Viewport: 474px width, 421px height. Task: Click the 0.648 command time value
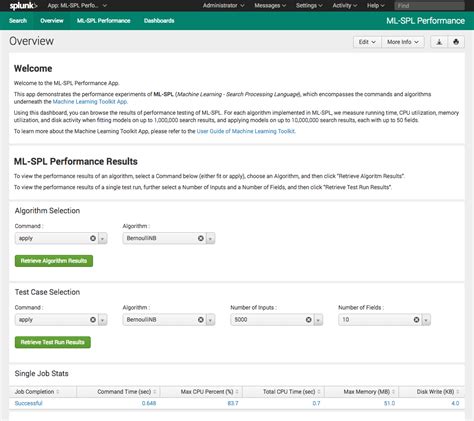tap(149, 403)
